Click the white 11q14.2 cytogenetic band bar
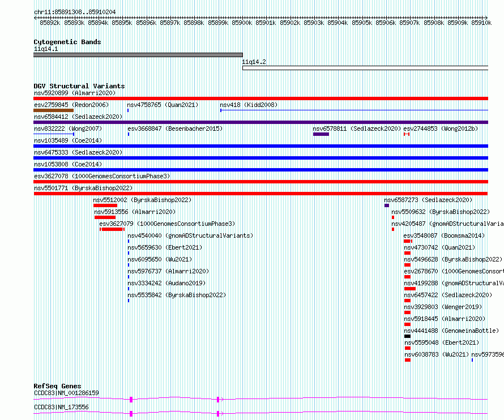The image size is (504, 420). pyautogui.click(x=365, y=68)
